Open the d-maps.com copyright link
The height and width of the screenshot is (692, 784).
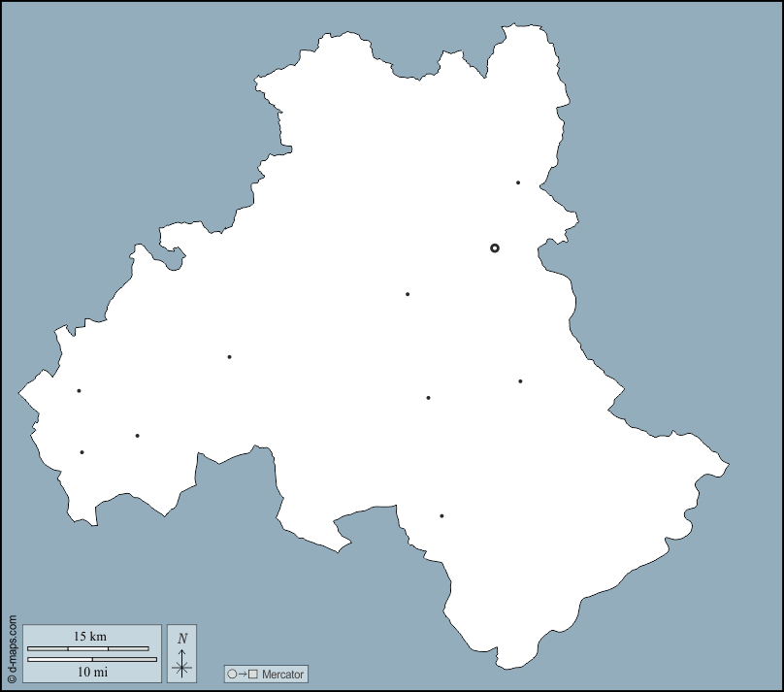(x=12, y=649)
